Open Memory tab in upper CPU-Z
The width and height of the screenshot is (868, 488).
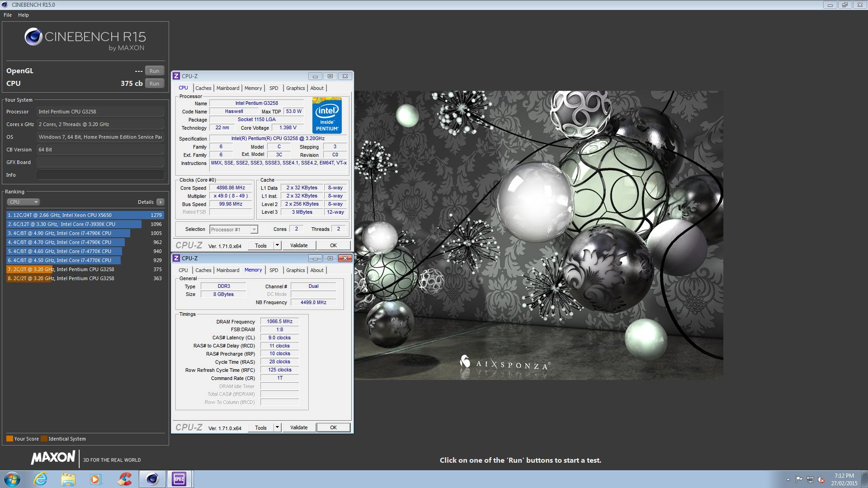point(253,88)
